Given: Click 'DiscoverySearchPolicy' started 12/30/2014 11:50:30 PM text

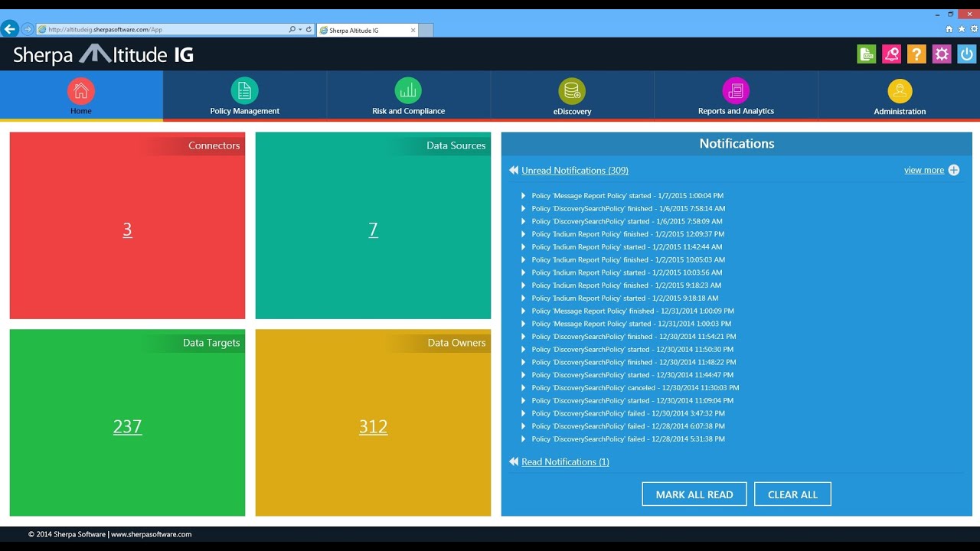Looking at the screenshot, I should pos(632,350).
